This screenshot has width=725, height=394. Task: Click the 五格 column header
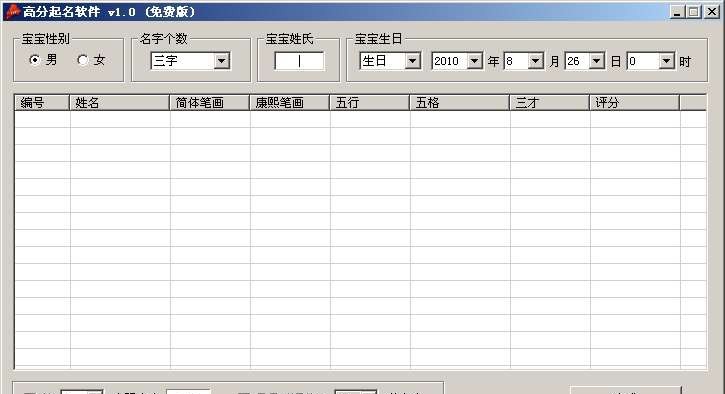[460, 103]
